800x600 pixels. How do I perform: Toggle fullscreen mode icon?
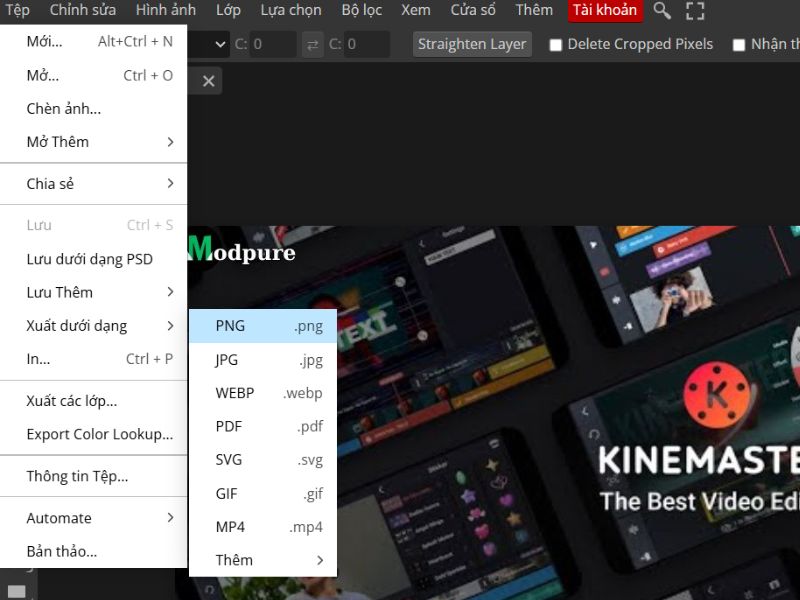[x=695, y=10]
